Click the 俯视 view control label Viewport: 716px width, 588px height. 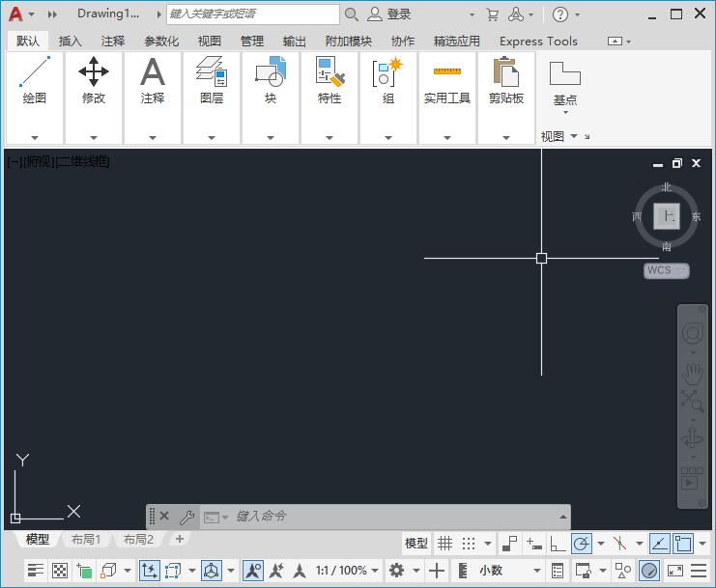click(x=40, y=161)
